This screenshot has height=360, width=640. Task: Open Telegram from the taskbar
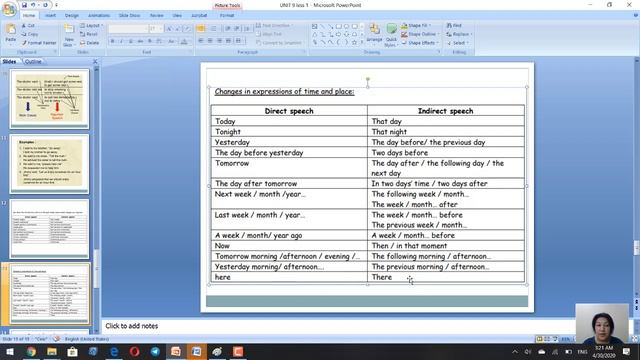(155, 351)
